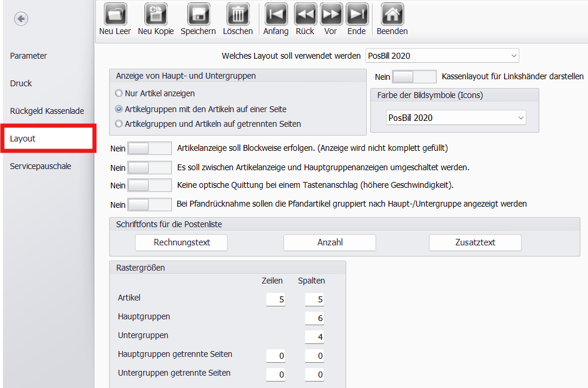Viewport: 588px width, 388px height.
Task: Create a copy with Neu Kopie
Action: coord(156,14)
